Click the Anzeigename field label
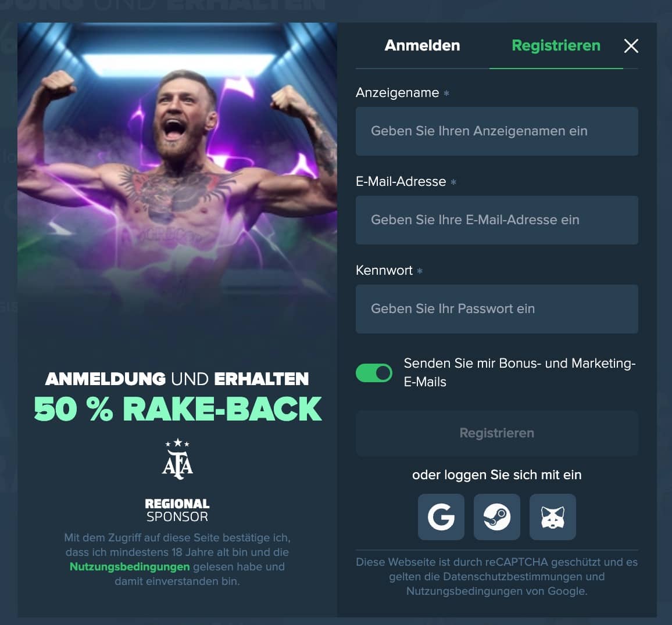The image size is (672, 625). tap(397, 92)
